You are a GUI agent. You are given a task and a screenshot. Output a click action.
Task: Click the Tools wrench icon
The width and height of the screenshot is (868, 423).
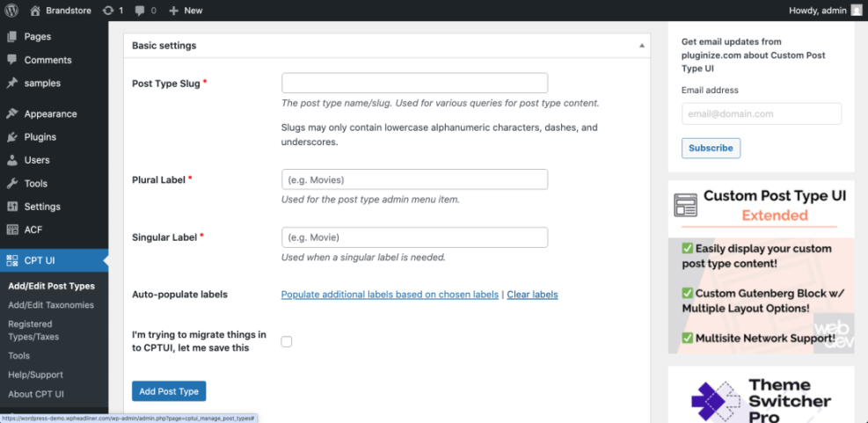click(11, 183)
